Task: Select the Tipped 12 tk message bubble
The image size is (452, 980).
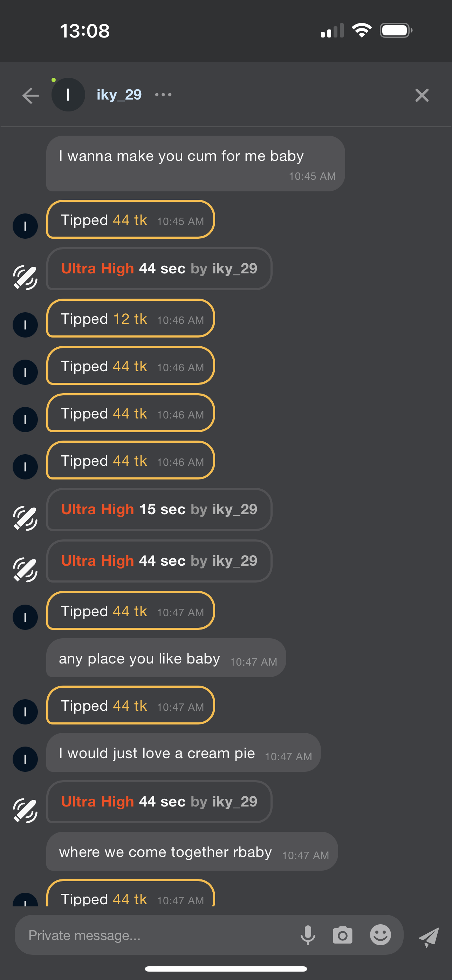Action: click(x=130, y=318)
